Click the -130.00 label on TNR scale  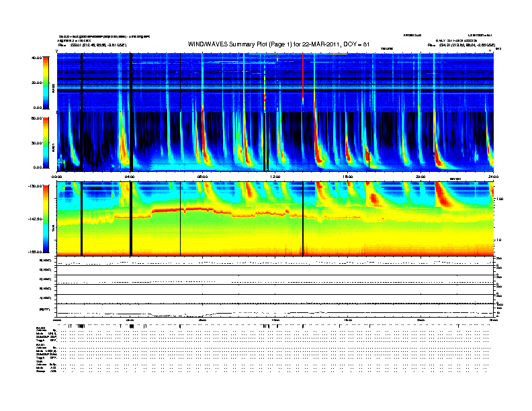click(36, 186)
